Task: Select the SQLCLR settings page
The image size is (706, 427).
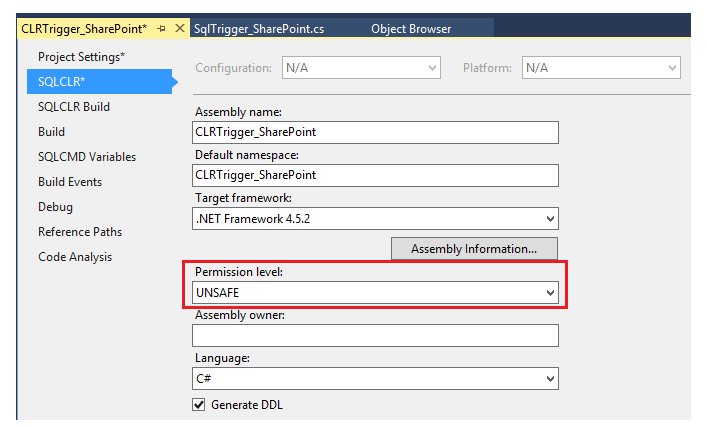Action: tap(100, 82)
